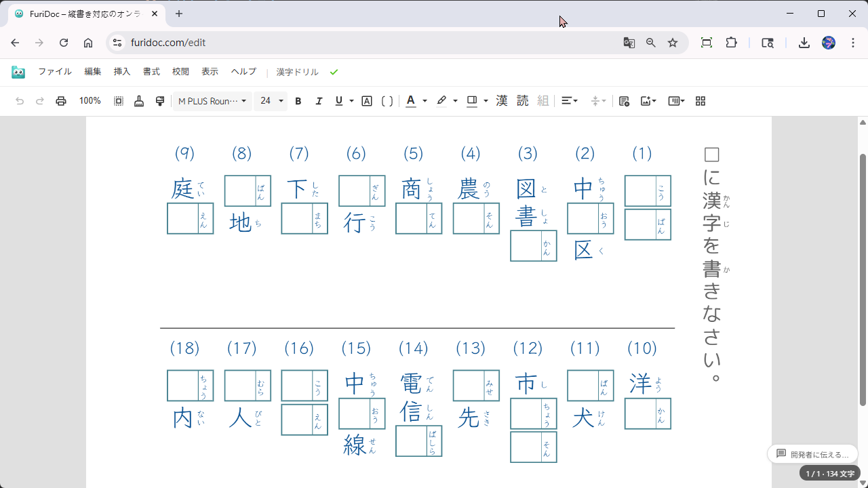Open the text color A swatch
Screen dimensions: 868x488
point(410,100)
